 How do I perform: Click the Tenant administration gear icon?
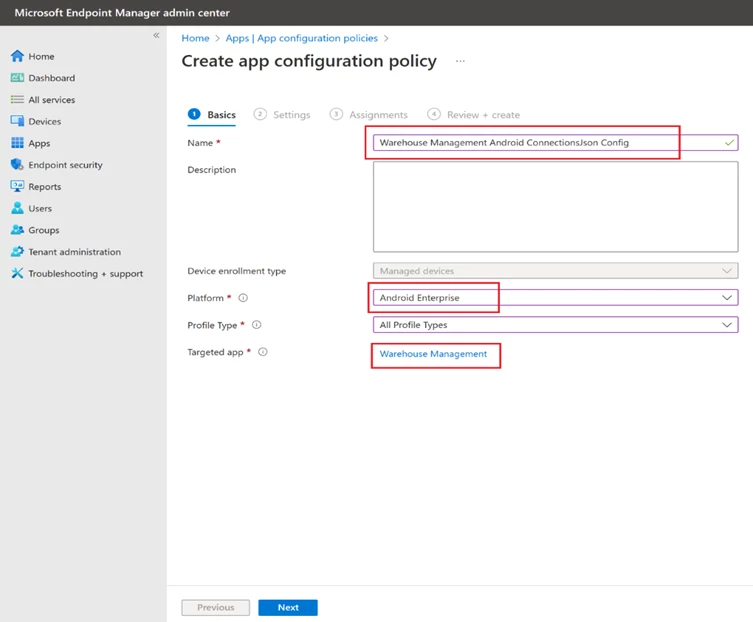(17, 252)
